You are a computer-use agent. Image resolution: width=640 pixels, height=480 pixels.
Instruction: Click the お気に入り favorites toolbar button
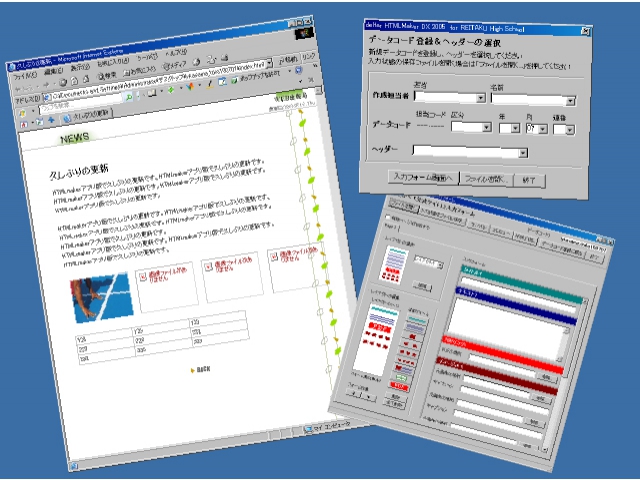coord(140,71)
